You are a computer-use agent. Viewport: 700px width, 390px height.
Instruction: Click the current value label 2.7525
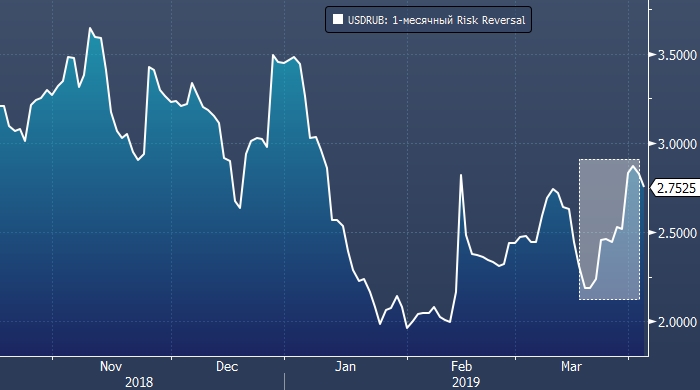click(676, 188)
